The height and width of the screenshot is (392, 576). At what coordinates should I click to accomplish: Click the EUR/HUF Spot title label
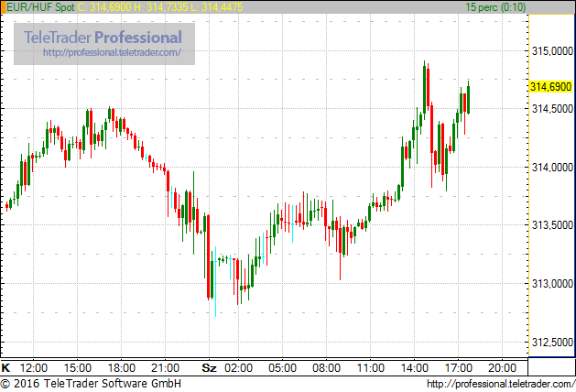click(40, 7)
